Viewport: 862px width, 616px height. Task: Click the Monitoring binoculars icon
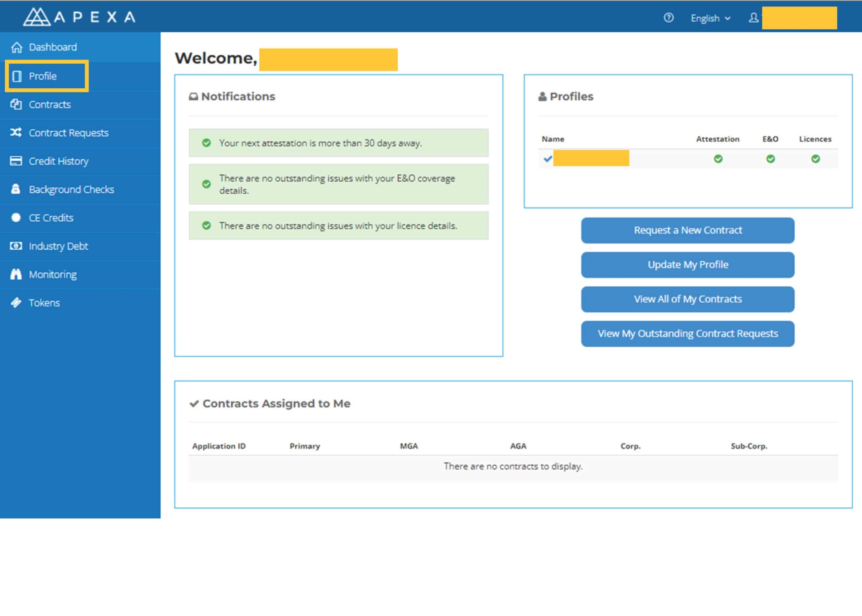click(16, 274)
